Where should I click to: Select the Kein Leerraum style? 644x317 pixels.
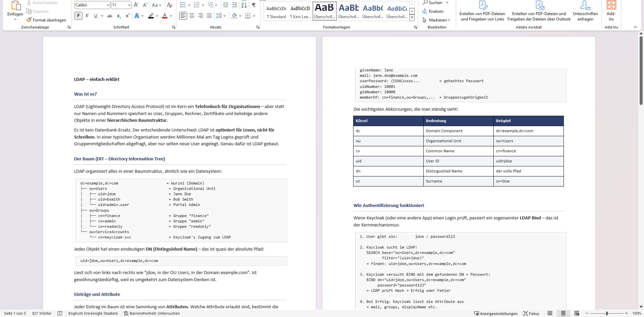point(300,11)
